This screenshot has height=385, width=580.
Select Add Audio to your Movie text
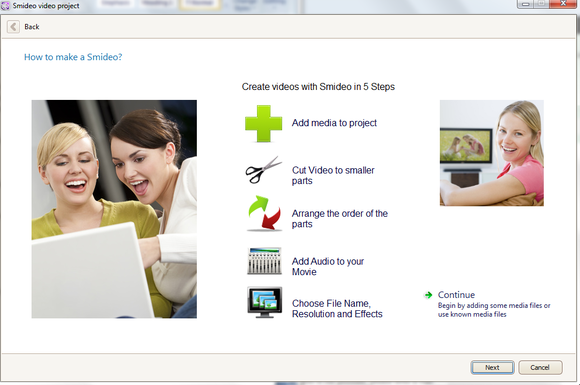point(328,266)
